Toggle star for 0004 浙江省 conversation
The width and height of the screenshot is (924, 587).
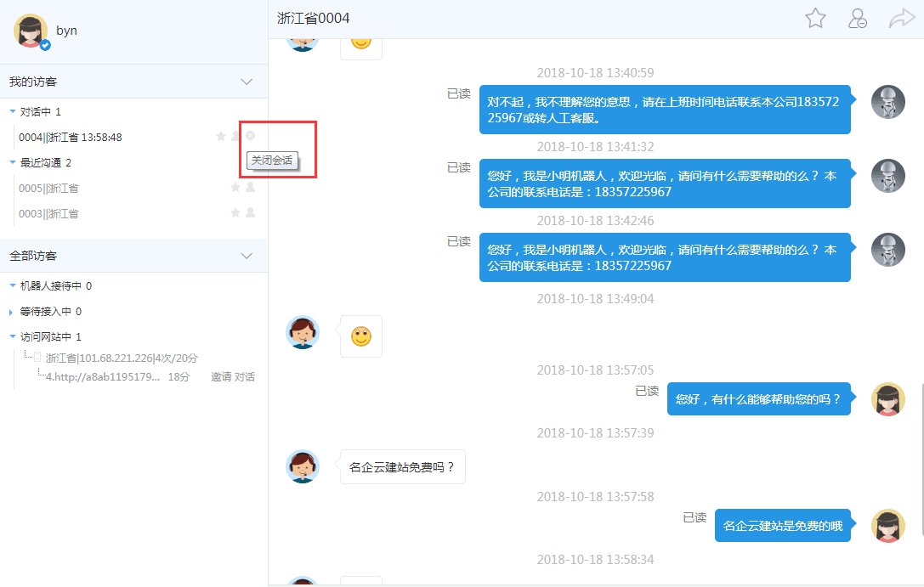point(221,136)
